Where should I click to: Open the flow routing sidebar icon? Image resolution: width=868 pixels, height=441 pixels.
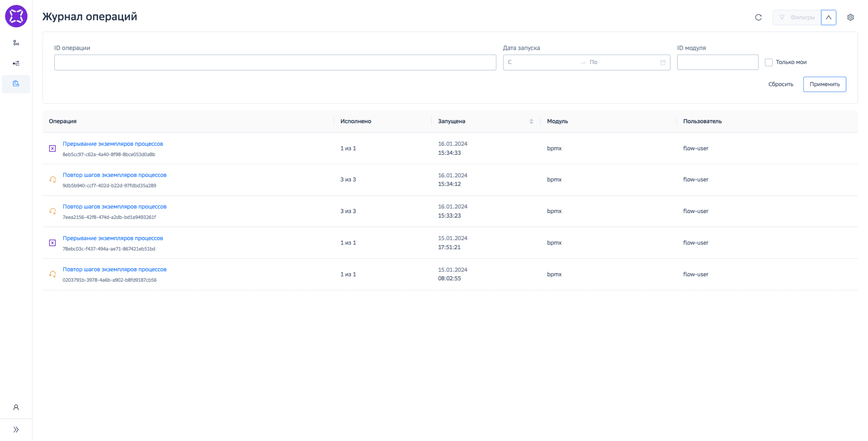point(16,63)
